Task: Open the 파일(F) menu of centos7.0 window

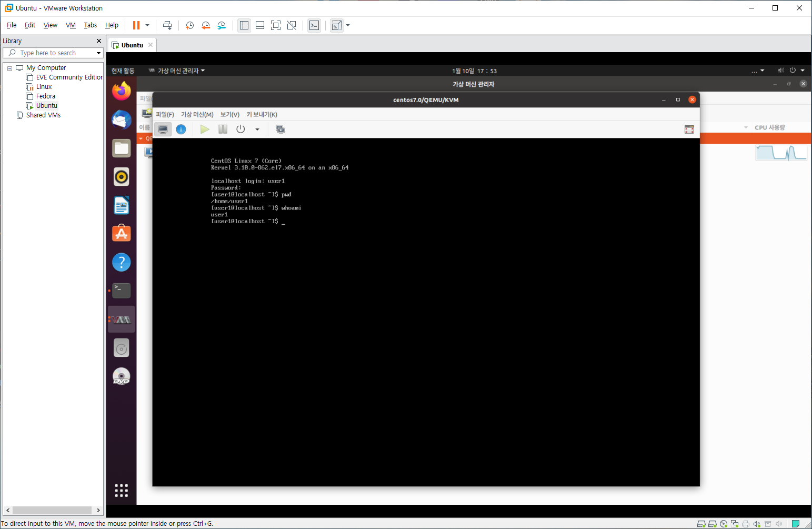Action: coord(165,115)
